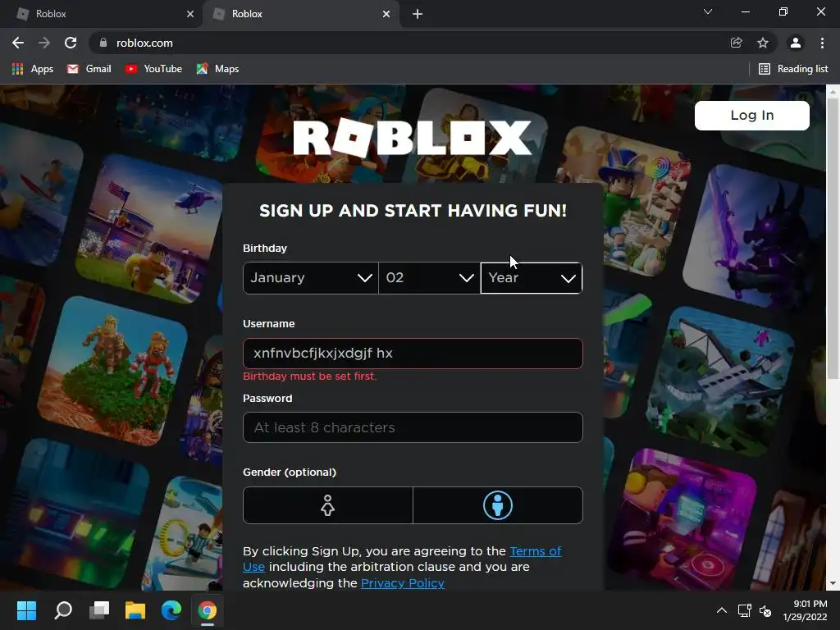Click the page vertical scrollbar thumb

click(x=833, y=239)
